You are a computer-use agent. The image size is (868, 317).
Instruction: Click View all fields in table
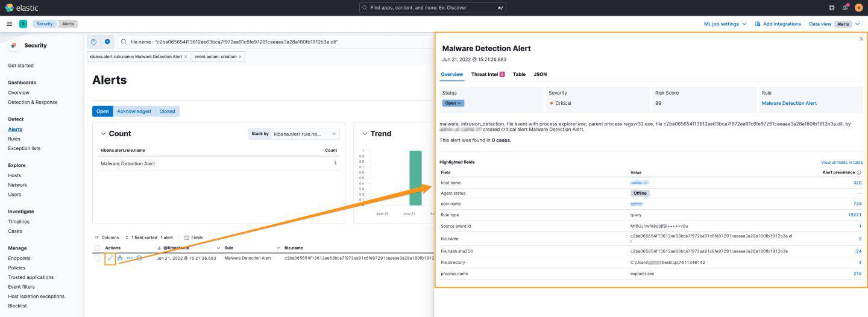(841, 162)
